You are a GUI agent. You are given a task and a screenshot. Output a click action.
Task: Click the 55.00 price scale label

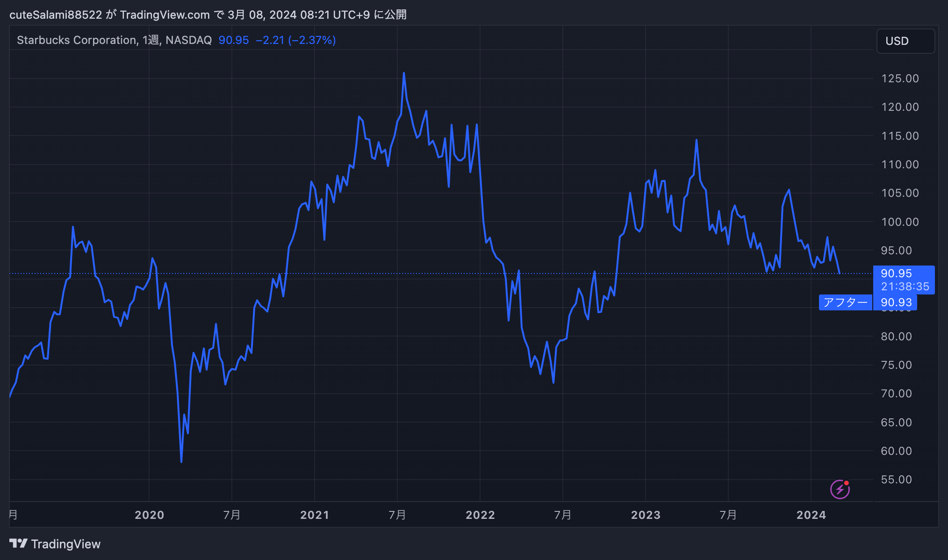(896, 480)
